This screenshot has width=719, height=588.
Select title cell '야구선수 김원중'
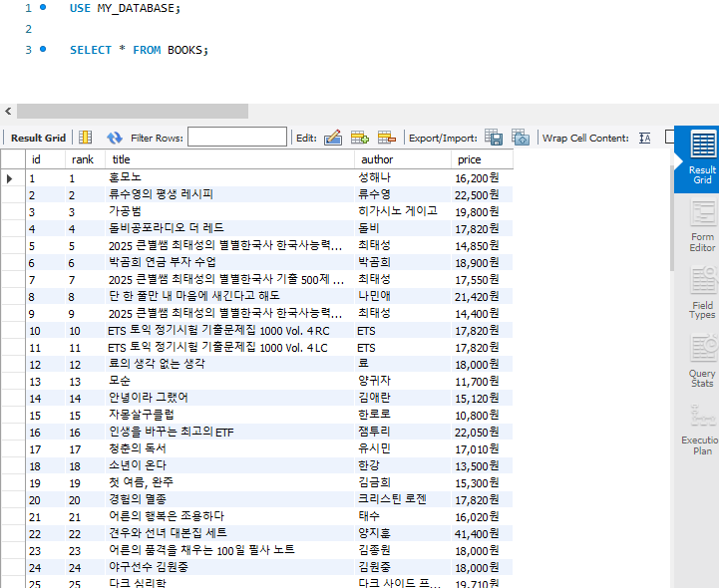229,568
